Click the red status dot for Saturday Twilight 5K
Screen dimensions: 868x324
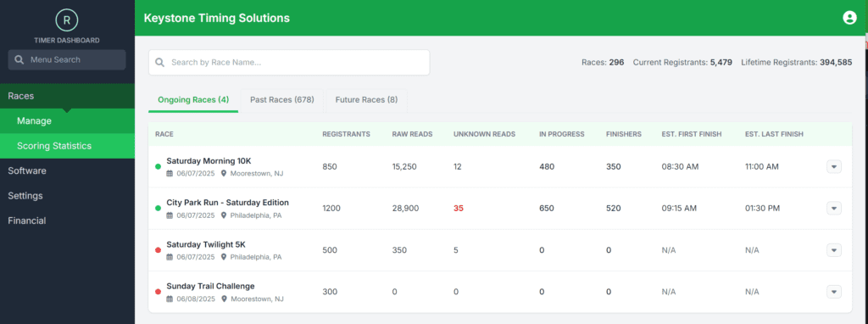(158, 249)
